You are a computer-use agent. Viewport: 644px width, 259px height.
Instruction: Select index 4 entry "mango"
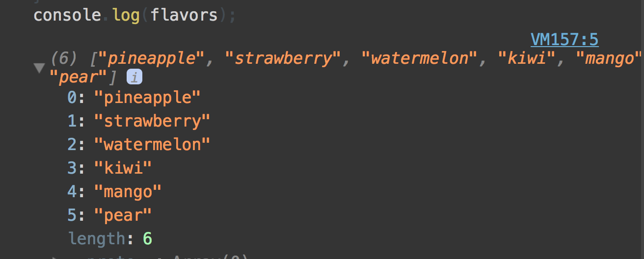click(x=128, y=191)
